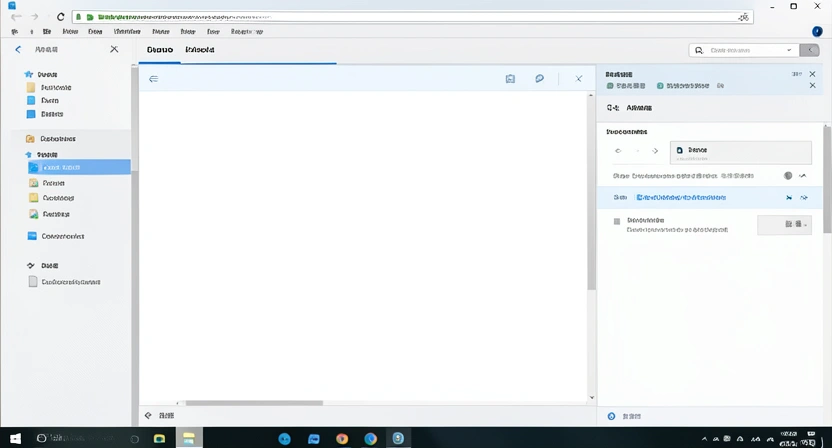Launch Chrome from the taskbar
The image size is (832, 448).
342,438
